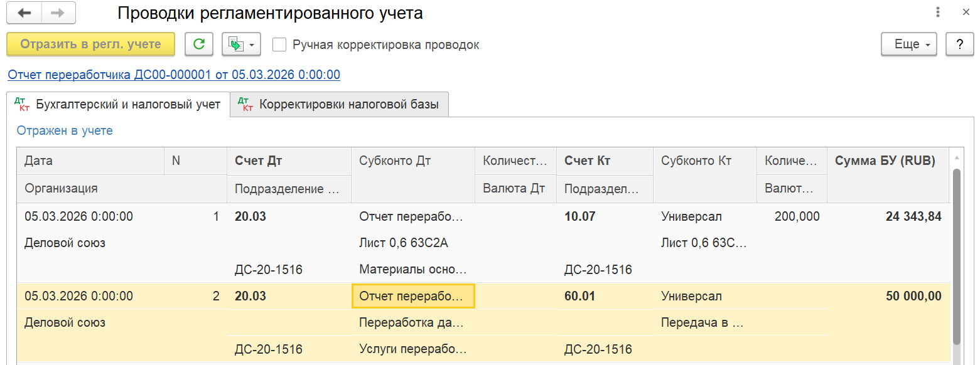Click the Счет Дт column header
Screen dimensions: 980x365
289,161
